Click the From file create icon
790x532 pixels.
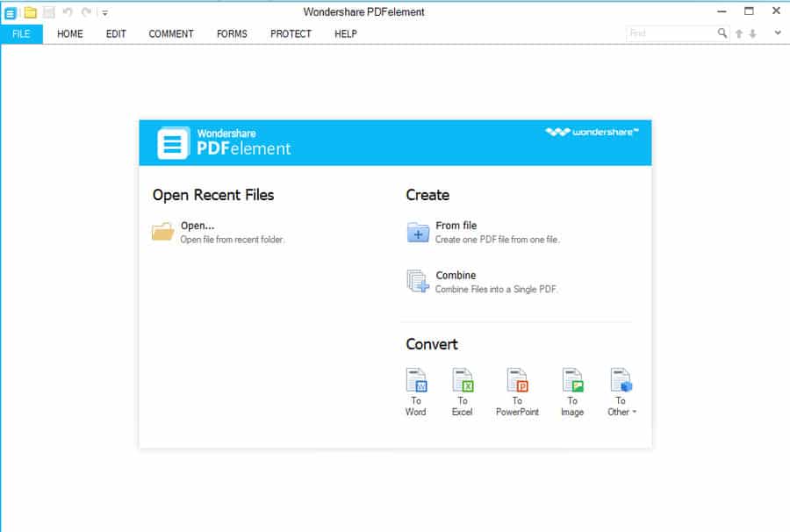[x=418, y=233]
